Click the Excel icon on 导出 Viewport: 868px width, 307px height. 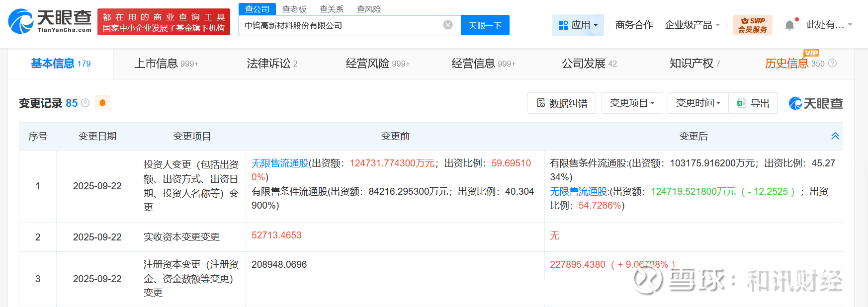click(741, 103)
